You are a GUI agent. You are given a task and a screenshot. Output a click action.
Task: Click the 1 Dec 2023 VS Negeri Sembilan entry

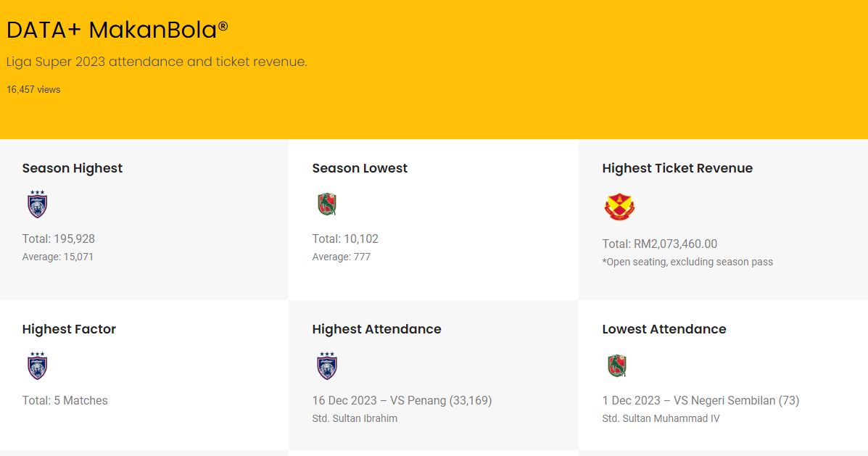[700, 400]
